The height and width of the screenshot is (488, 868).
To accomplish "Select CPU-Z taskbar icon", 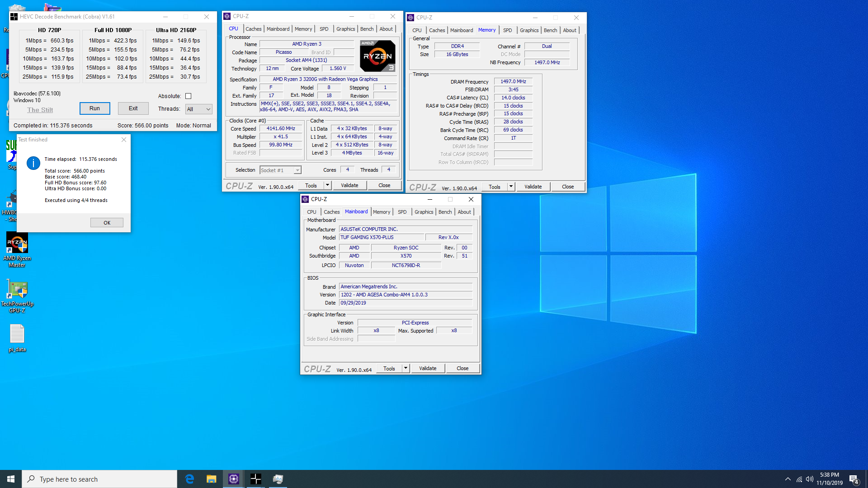I will [234, 479].
